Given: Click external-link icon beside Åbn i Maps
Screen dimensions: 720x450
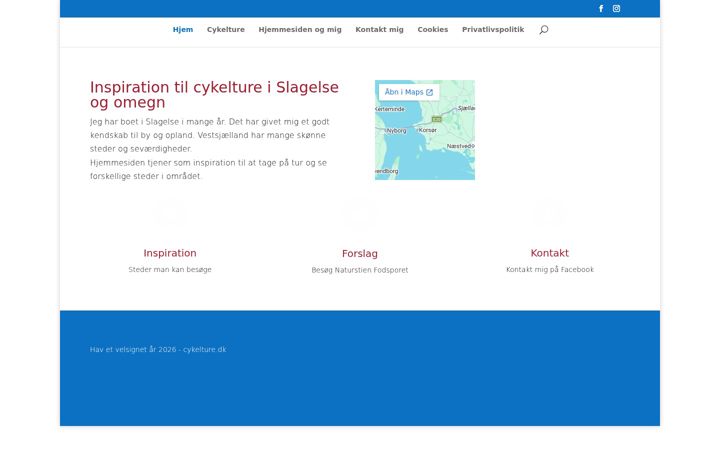Looking at the screenshot, I should point(429,92).
